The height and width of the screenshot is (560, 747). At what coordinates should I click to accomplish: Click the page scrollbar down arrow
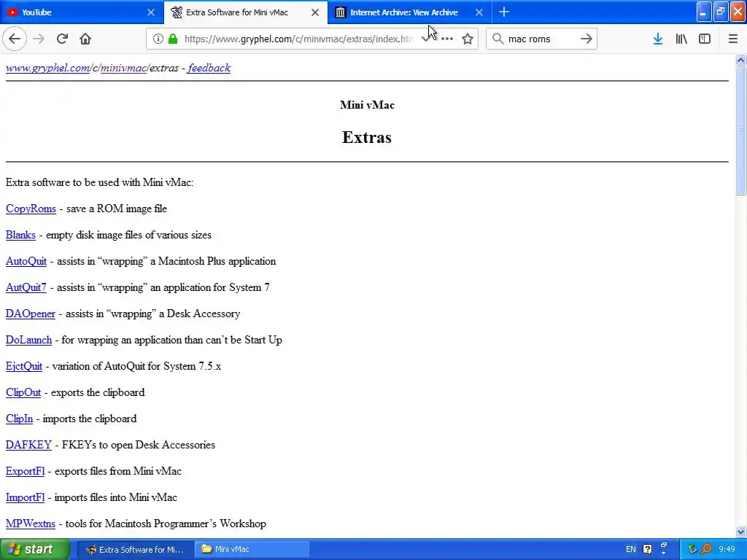coord(740,532)
